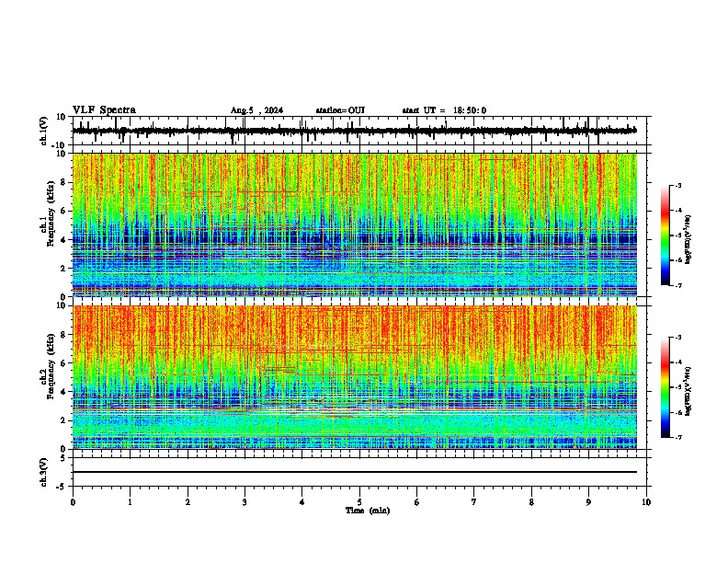Select the date text "Aug.5 , 2024"
Viewport: 728px width, 563px height.
pyautogui.click(x=256, y=110)
